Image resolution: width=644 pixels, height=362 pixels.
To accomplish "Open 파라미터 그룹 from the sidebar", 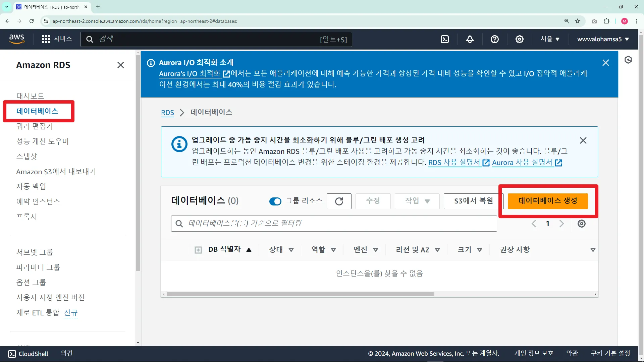I will [x=38, y=267].
